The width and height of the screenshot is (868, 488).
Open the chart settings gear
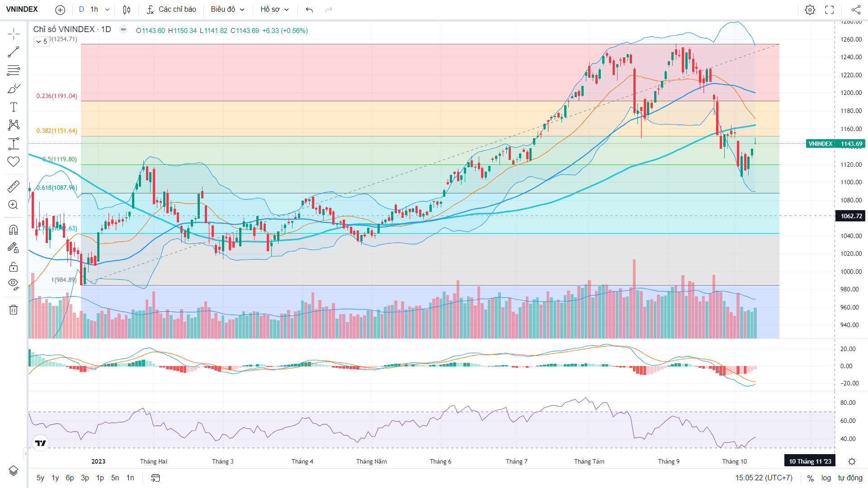[810, 9]
